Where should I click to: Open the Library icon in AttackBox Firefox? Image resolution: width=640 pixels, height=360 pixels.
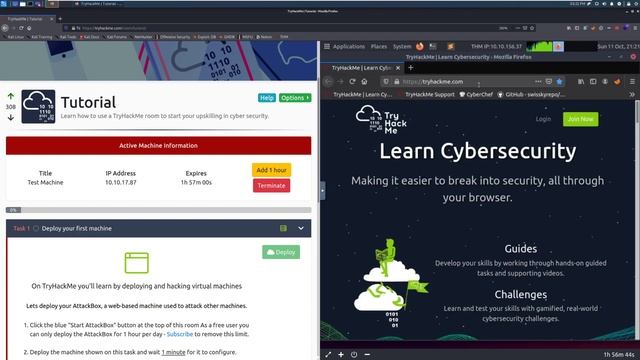pos(581,82)
